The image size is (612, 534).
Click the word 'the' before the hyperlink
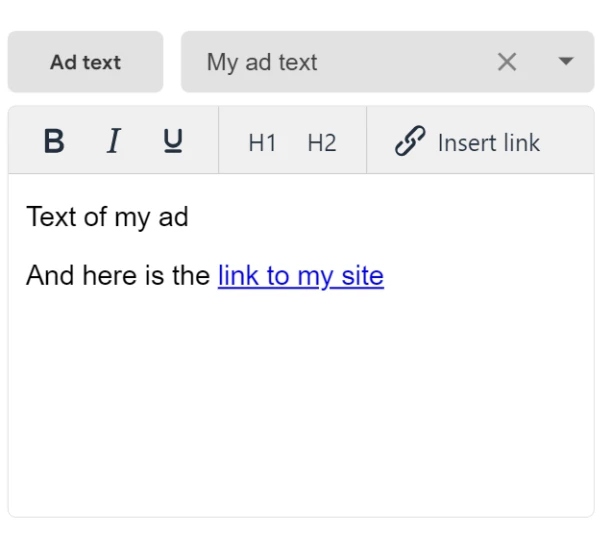(190, 275)
